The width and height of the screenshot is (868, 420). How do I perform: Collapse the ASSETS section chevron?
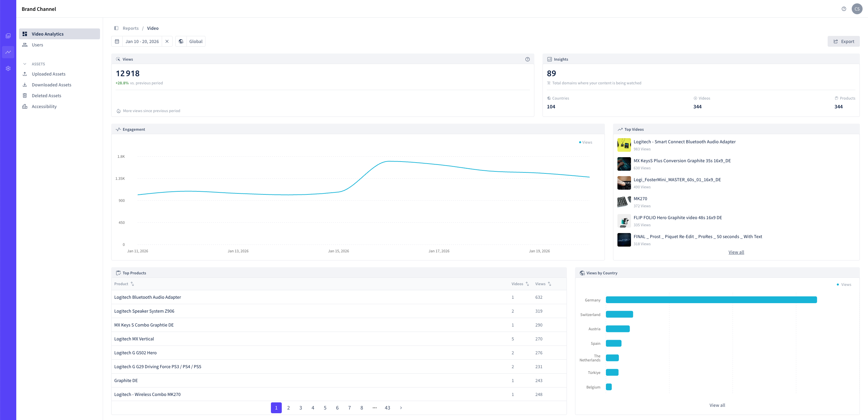[x=25, y=64]
